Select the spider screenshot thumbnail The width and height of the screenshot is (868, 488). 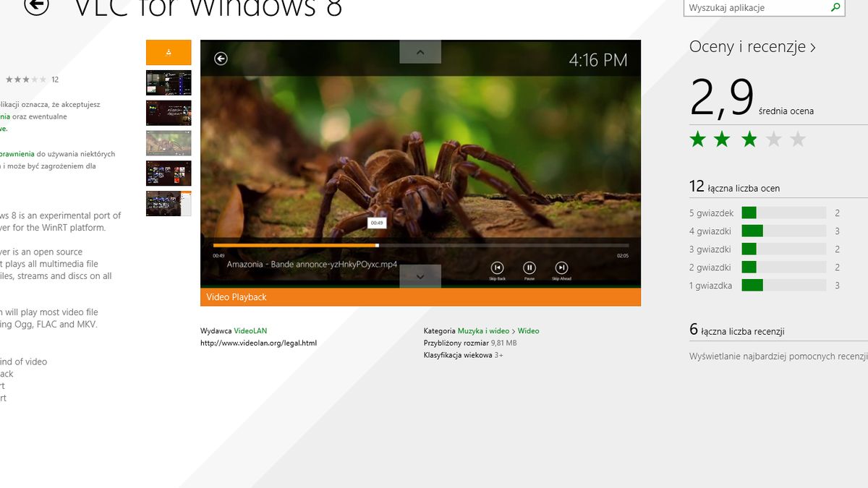click(x=169, y=143)
